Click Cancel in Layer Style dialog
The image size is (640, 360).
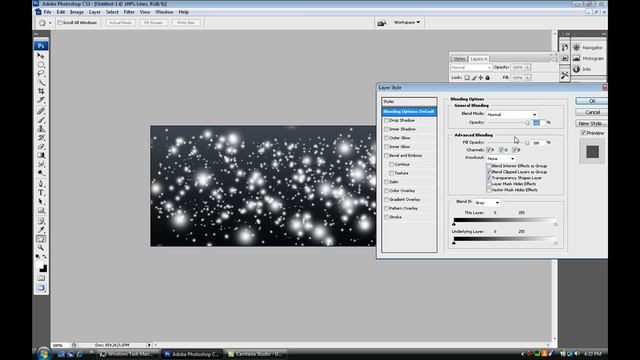pyautogui.click(x=592, y=112)
